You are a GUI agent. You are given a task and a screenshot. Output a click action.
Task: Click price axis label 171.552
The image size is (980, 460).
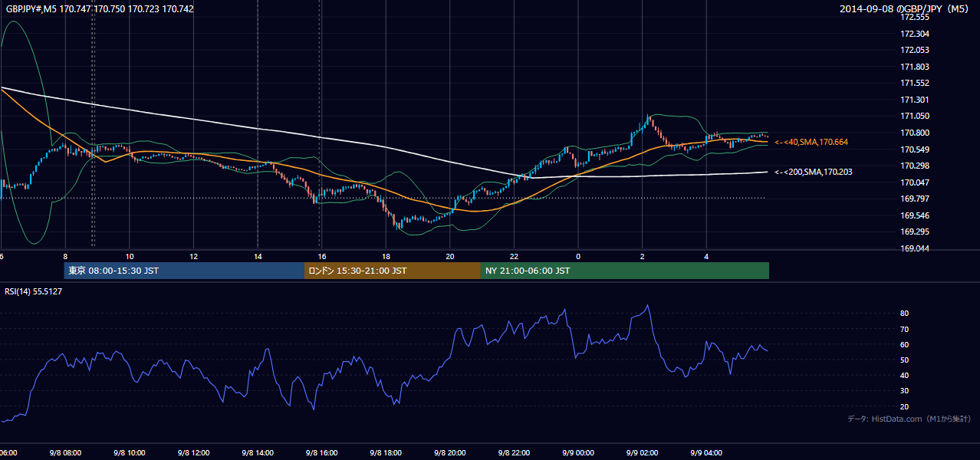(x=915, y=83)
